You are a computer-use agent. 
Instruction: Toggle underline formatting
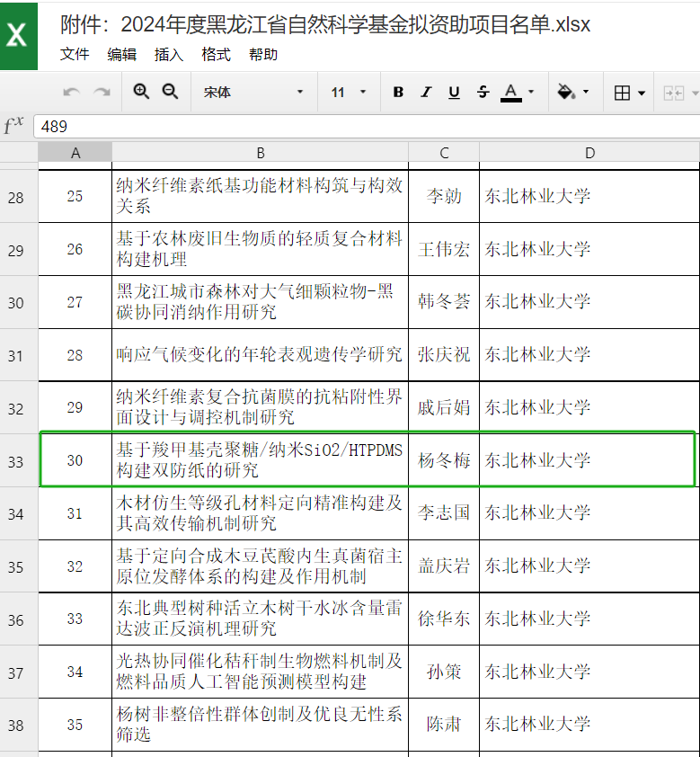pyautogui.click(x=454, y=93)
